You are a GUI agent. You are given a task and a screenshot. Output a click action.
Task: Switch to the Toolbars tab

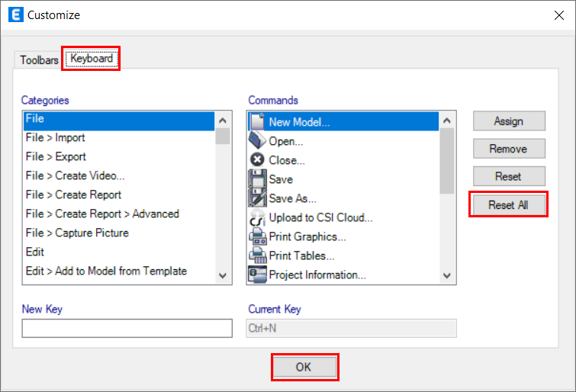tap(39, 60)
